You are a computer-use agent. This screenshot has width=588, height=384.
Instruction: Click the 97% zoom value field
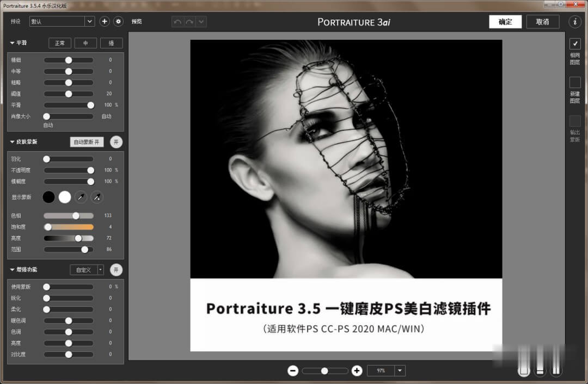381,371
